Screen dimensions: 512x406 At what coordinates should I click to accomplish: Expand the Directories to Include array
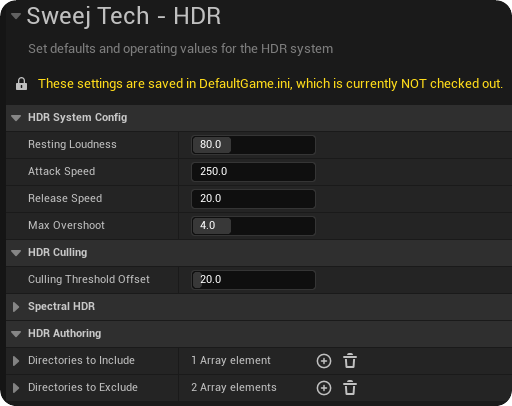[16, 361]
